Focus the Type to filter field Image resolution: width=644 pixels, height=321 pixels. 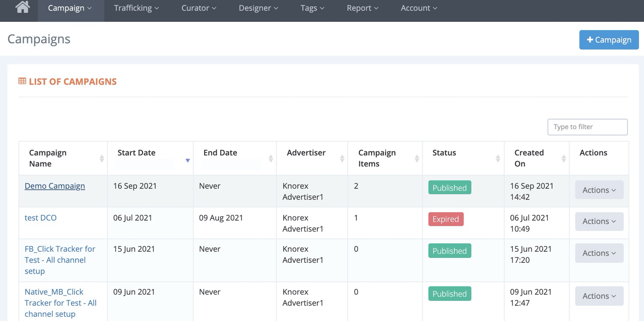587,127
